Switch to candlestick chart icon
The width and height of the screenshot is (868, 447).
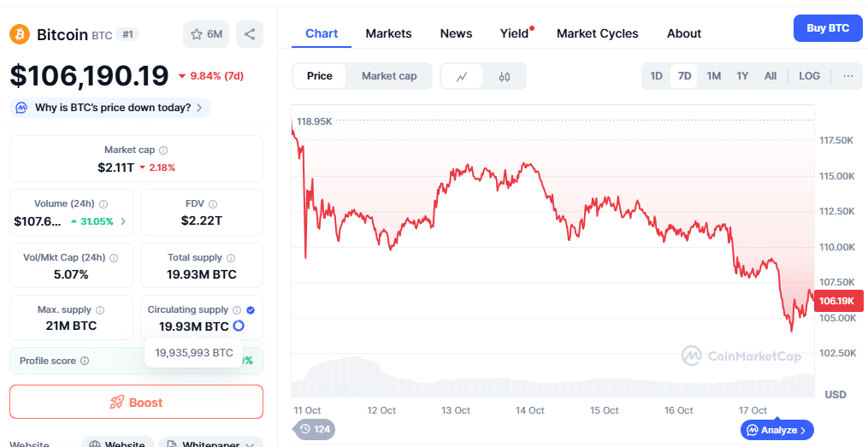pyautogui.click(x=505, y=76)
